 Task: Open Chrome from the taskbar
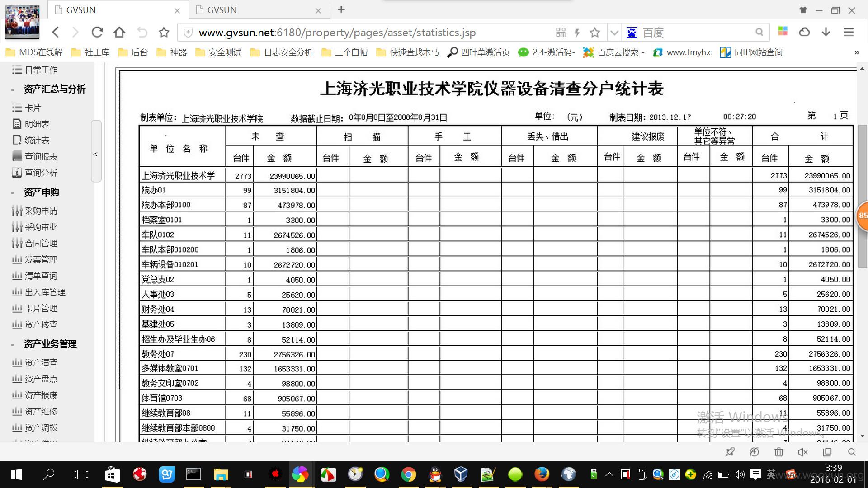tap(408, 474)
